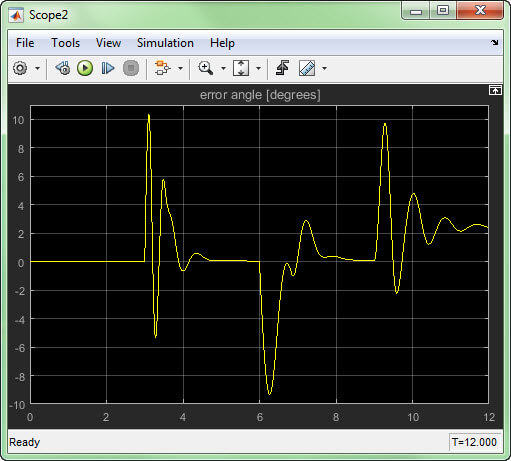This screenshot has height=461, width=511.
Task: Click the Step Back simulation icon
Action: 63,68
